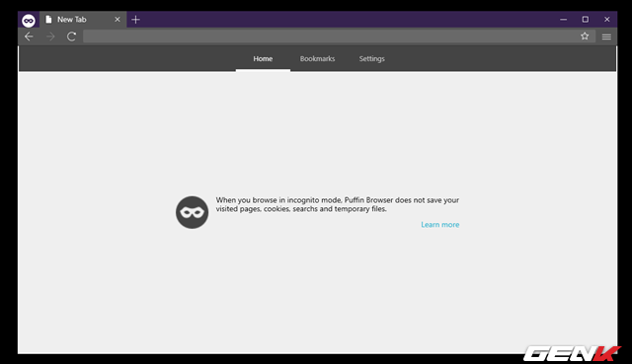632x364 pixels.
Task: Switch to the Home tab
Action: coord(263,59)
